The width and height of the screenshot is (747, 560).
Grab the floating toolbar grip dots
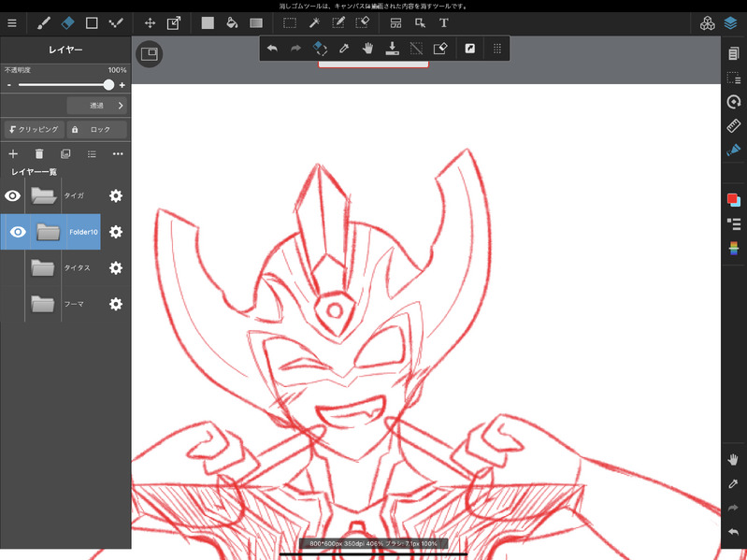(x=496, y=48)
